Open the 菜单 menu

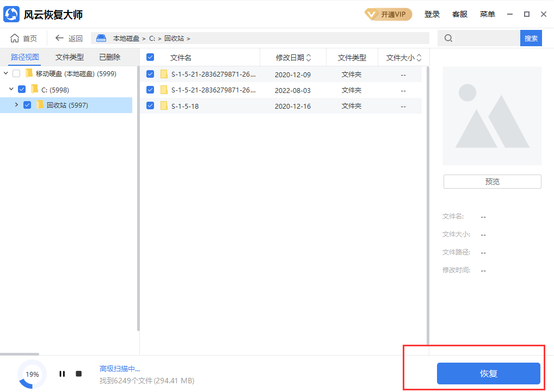[x=487, y=14]
